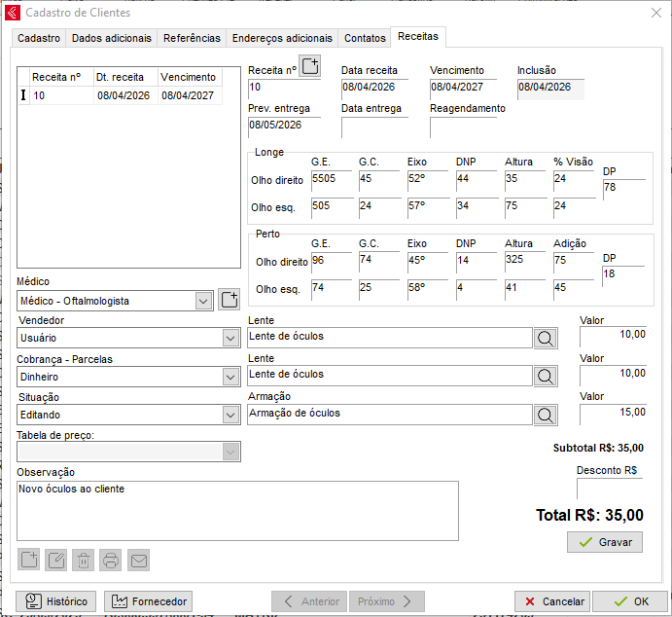Go to the Contatos tab

[x=365, y=38]
